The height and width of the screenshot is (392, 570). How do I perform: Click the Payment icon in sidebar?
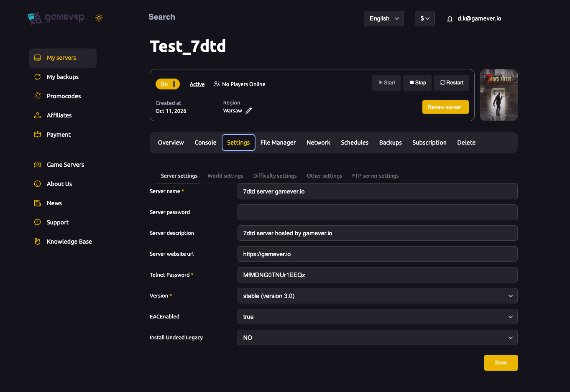point(38,135)
